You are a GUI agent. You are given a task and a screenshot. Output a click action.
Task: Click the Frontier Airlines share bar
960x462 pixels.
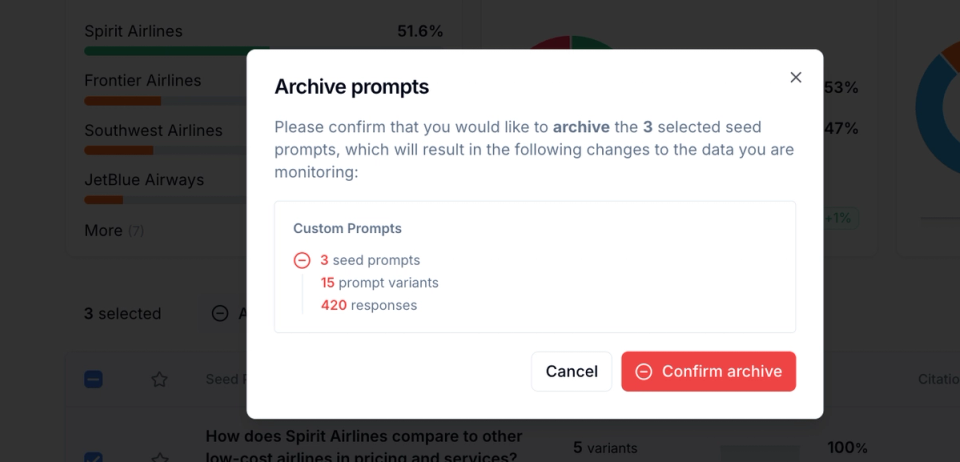coord(165,101)
